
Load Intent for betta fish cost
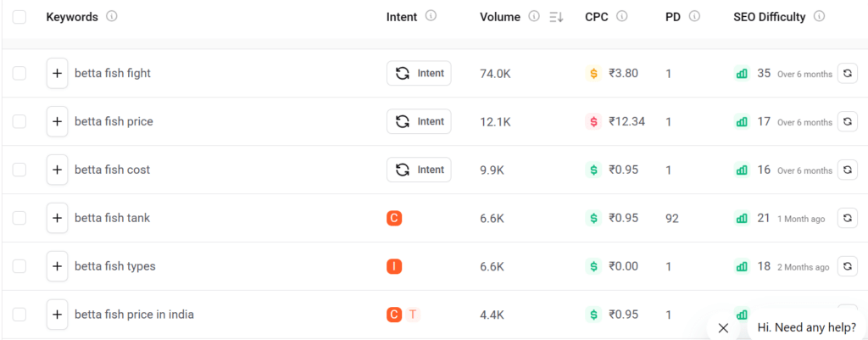point(419,170)
